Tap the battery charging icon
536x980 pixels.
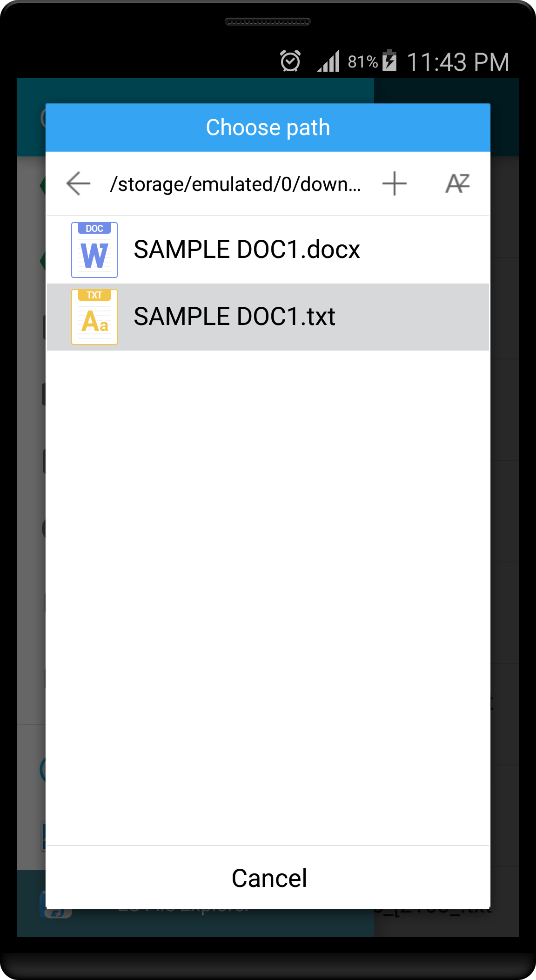[389, 61]
